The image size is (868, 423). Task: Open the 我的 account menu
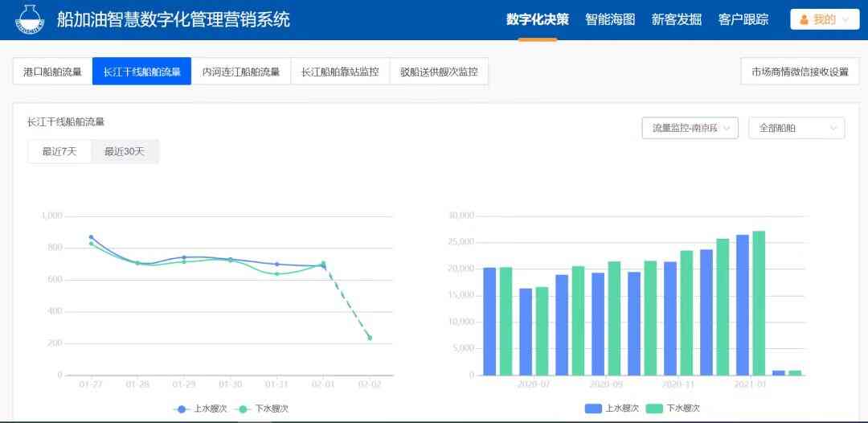(x=825, y=20)
